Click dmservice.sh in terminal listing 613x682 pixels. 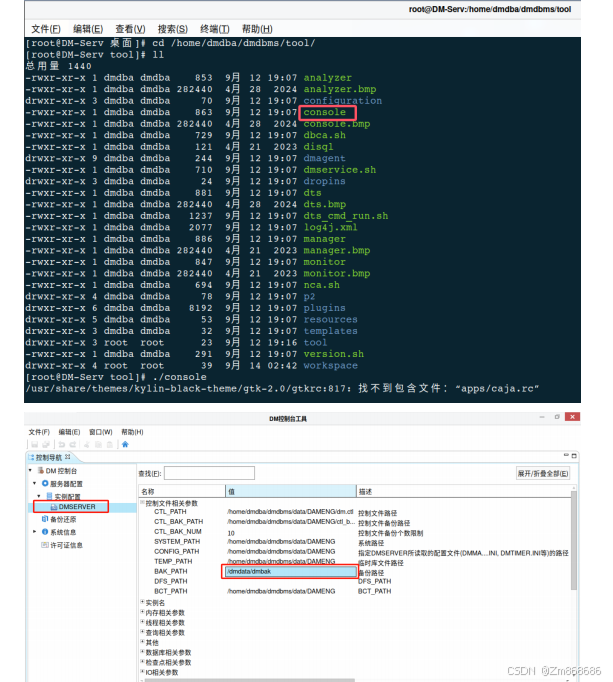[339, 170]
